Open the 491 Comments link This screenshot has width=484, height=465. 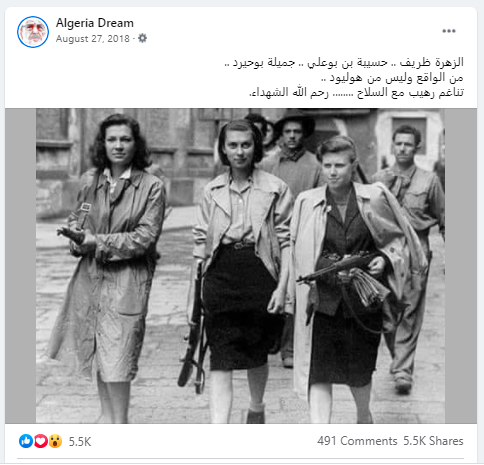357,441
